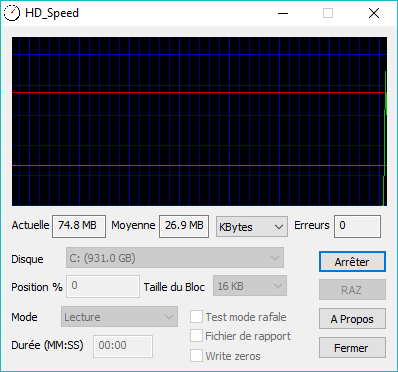Click the Durée (MM:SS) field

coord(123,346)
